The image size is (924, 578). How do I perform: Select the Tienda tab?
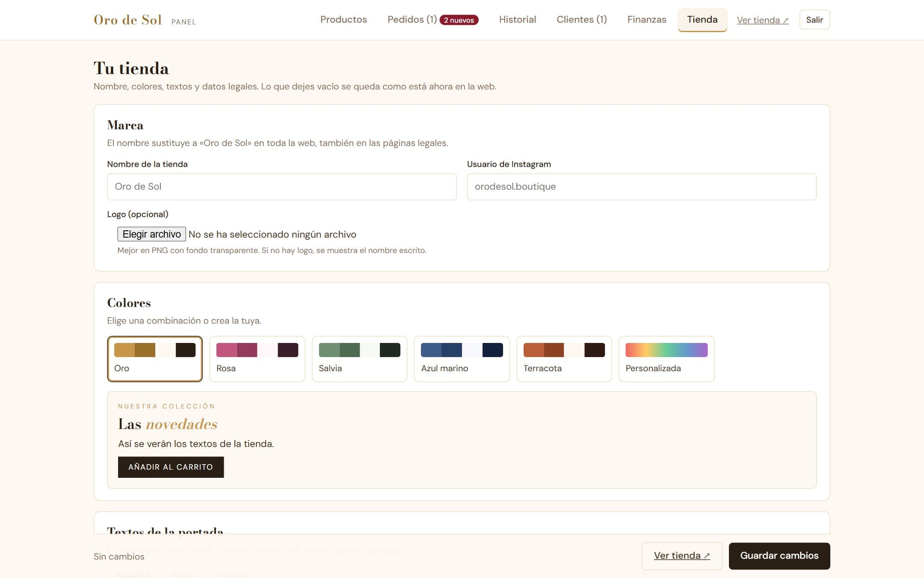(702, 20)
